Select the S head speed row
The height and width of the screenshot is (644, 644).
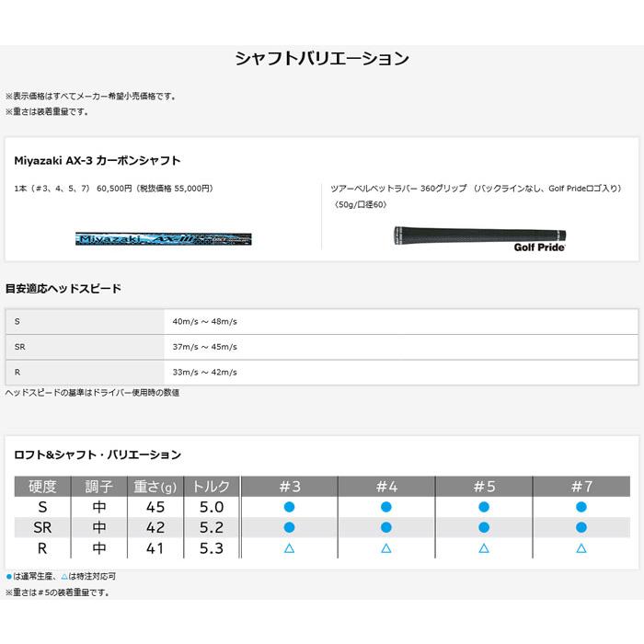(322, 322)
